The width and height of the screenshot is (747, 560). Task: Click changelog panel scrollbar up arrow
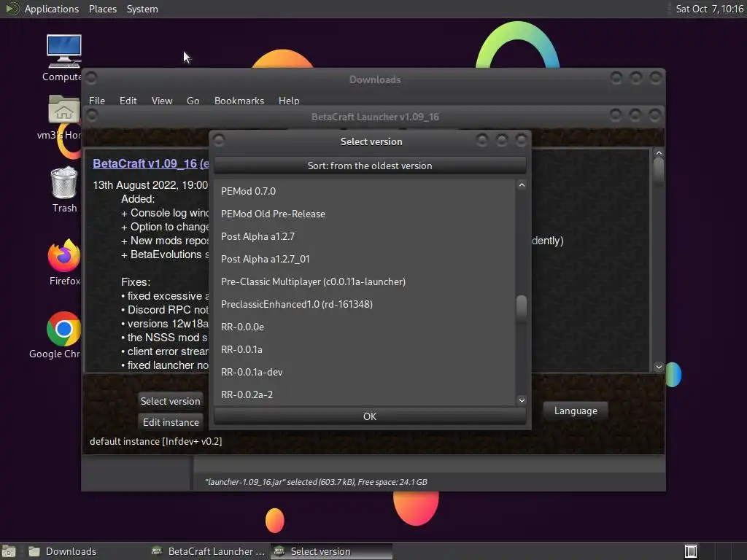tap(659, 153)
